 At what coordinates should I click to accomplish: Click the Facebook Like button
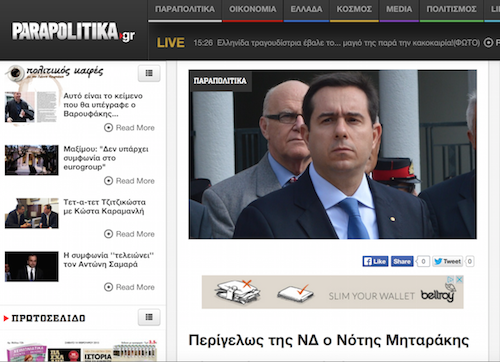pos(375,261)
